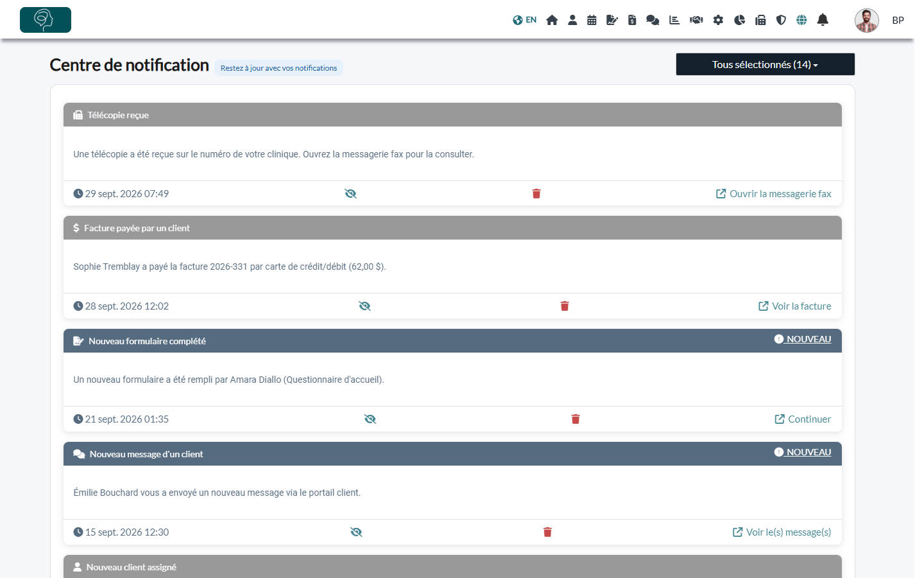The height and width of the screenshot is (578, 924).
Task: Go to the home page icon
Action: tap(552, 20)
